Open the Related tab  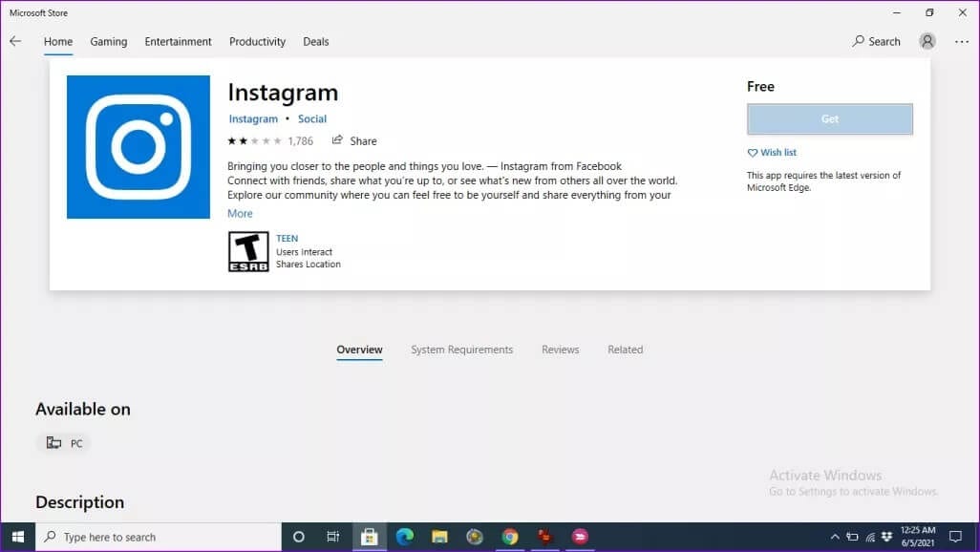coord(625,350)
